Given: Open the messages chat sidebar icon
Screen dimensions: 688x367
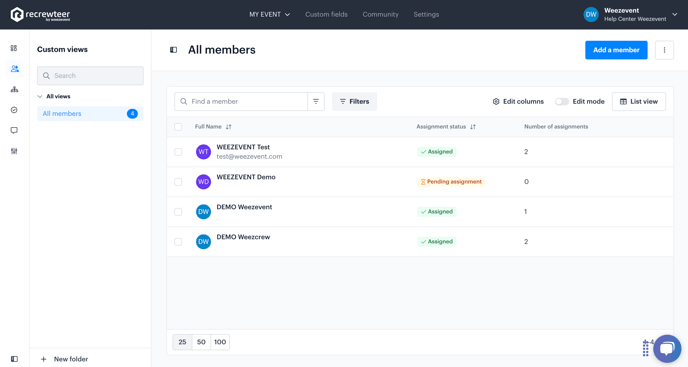Looking at the screenshot, I should click(x=14, y=130).
